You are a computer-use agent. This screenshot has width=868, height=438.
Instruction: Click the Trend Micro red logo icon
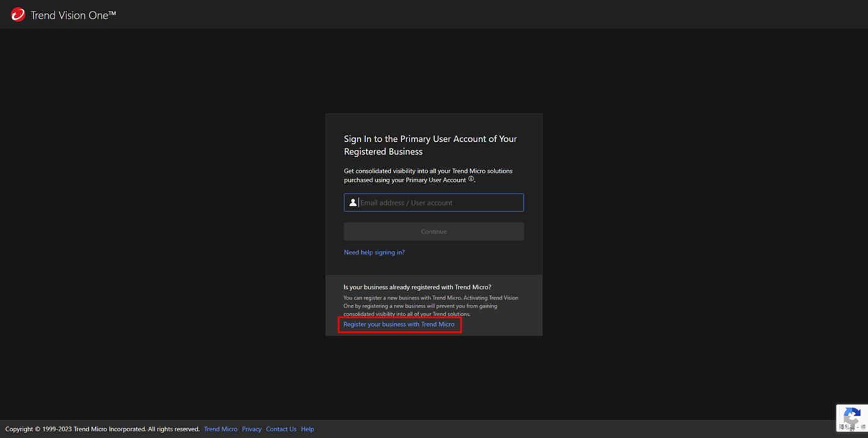point(18,15)
